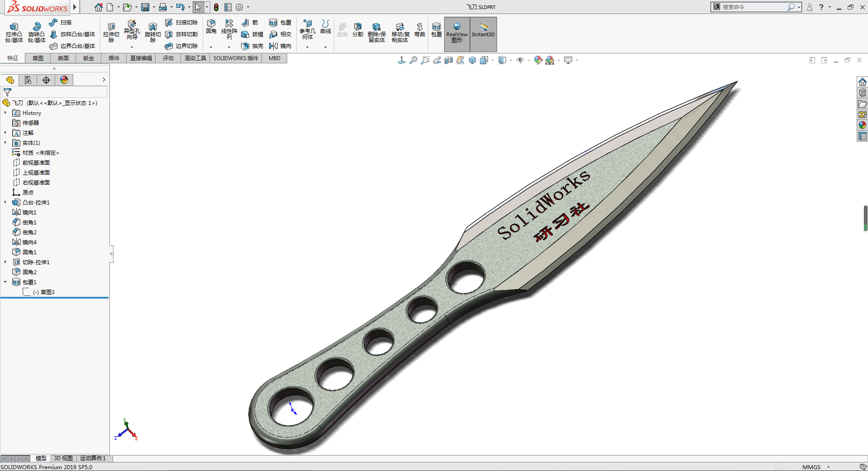The width and height of the screenshot is (868, 471).
Task: Toggle Instant3D mode
Action: click(x=483, y=33)
